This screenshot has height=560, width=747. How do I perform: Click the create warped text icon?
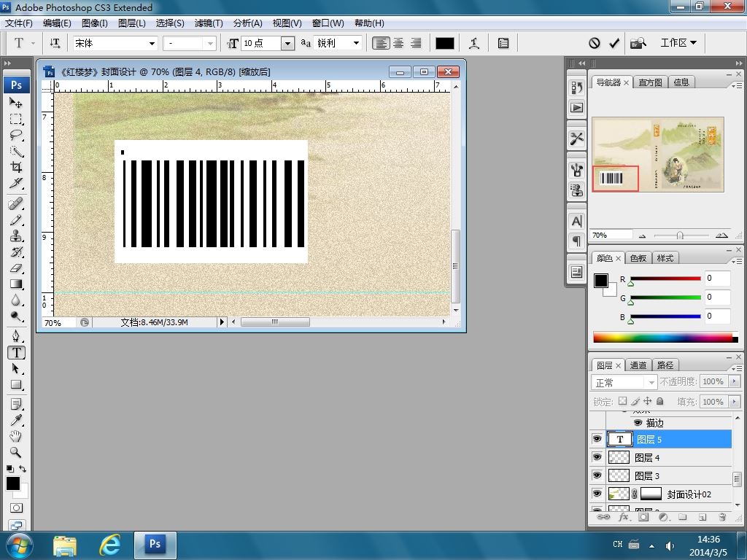pyautogui.click(x=474, y=43)
